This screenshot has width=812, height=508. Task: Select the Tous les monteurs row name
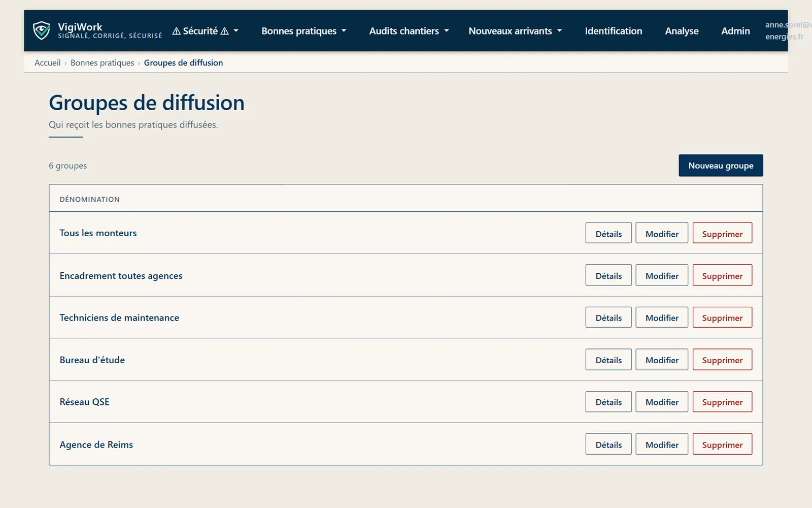pos(98,233)
